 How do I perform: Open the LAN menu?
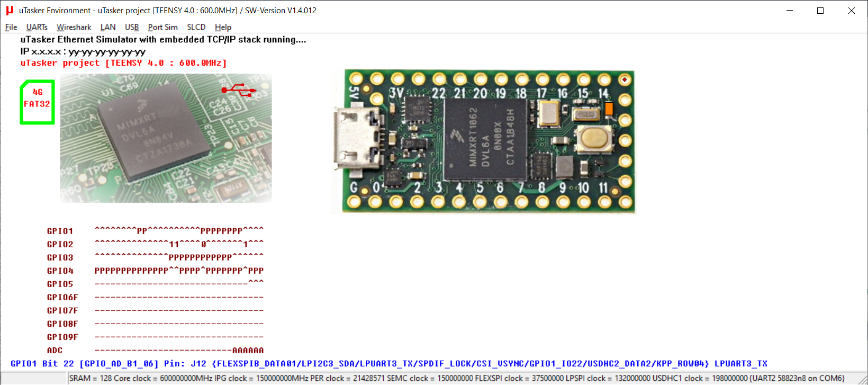coord(108,27)
